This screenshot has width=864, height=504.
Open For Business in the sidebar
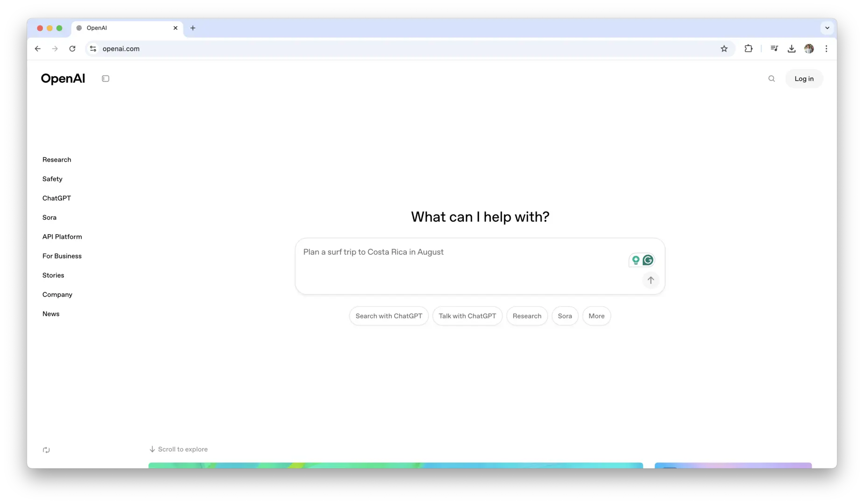point(62,256)
